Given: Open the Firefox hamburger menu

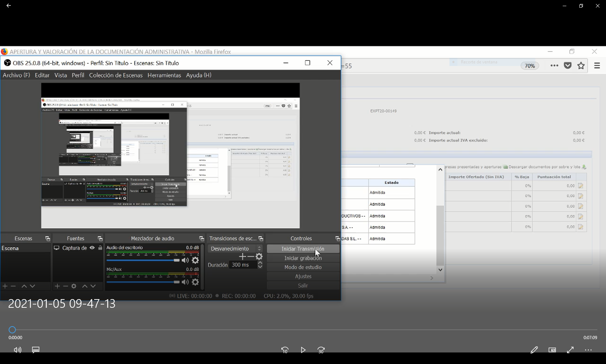Looking at the screenshot, I should click(597, 66).
